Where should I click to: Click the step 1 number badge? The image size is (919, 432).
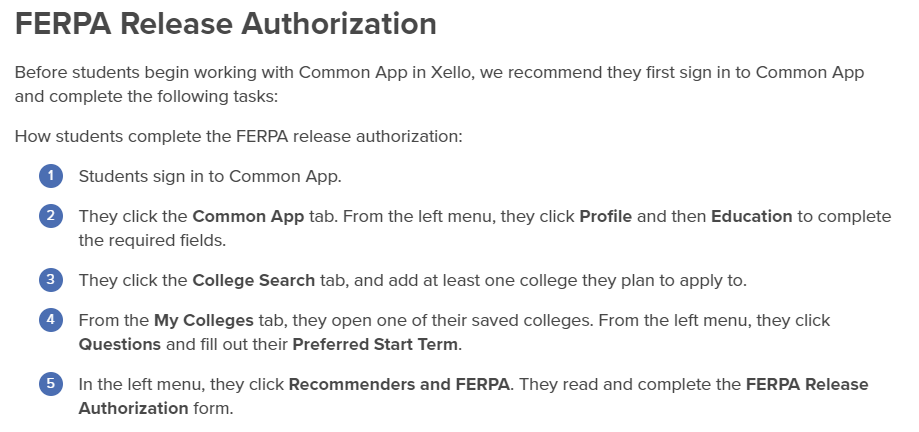tap(51, 176)
